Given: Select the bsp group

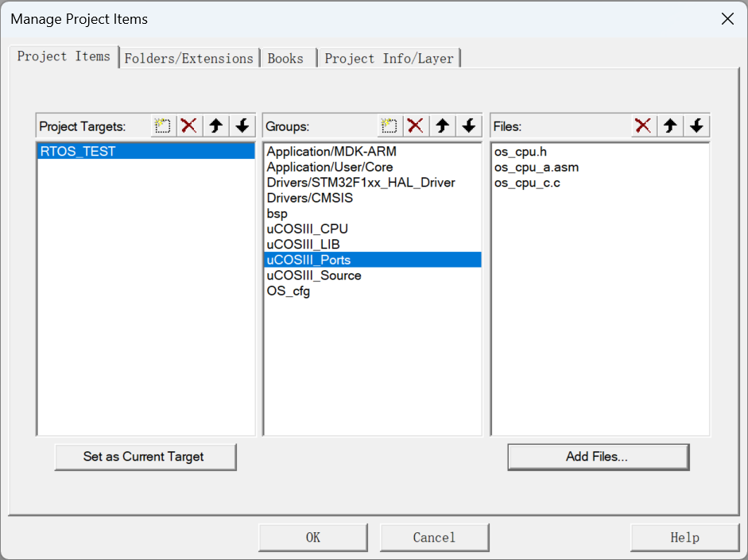Looking at the screenshot, I should (x=373, y=213).
